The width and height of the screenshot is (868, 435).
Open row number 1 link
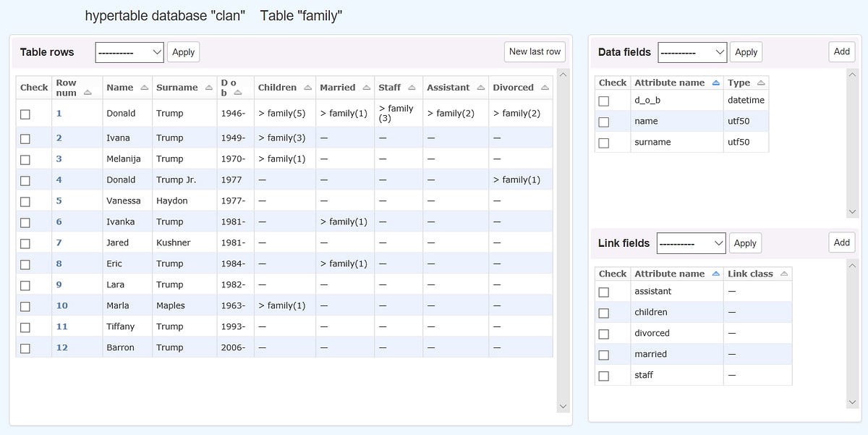point(59,114)
